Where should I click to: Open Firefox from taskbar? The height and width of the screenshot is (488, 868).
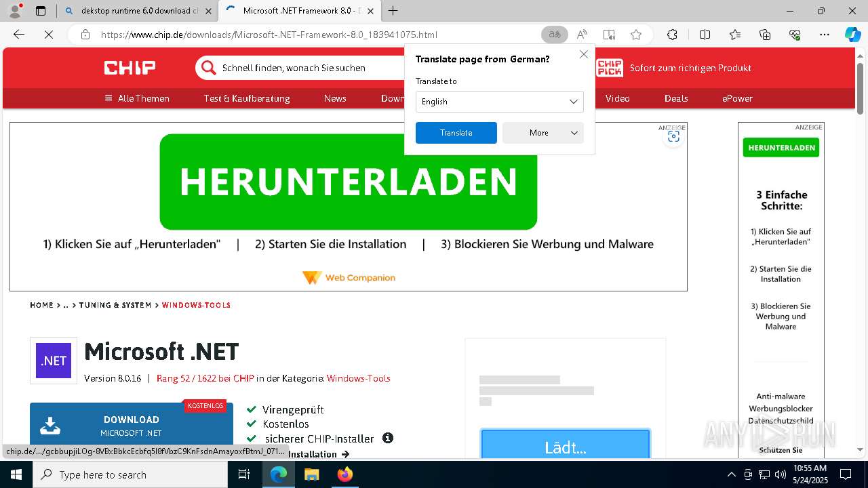tap(345, 474)
